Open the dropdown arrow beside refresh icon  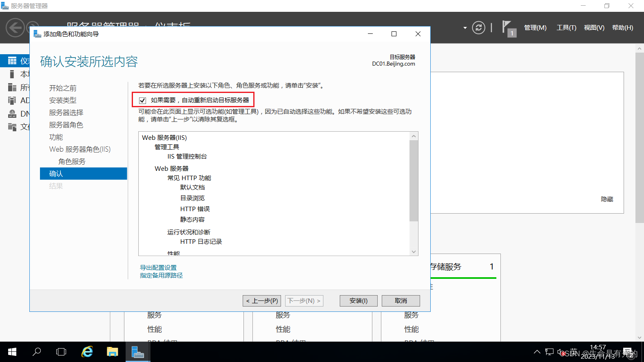pos(465,28)
